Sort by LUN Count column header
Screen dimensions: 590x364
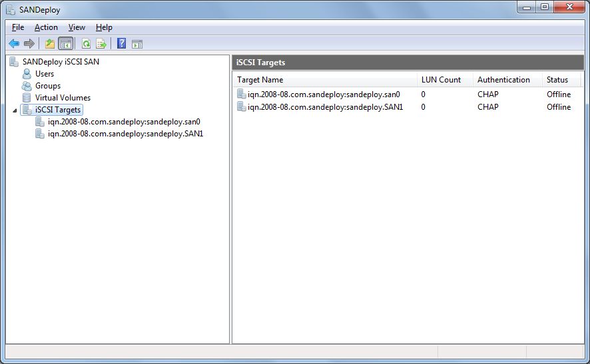[445, 80]
